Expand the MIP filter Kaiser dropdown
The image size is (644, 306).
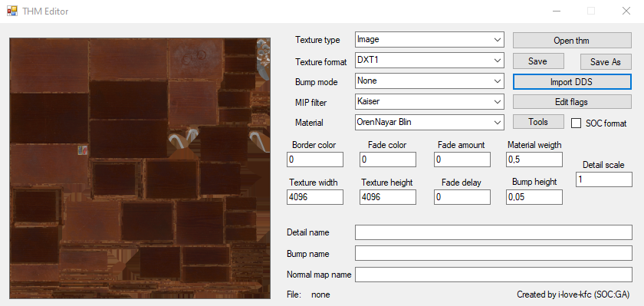click(429, 101)
